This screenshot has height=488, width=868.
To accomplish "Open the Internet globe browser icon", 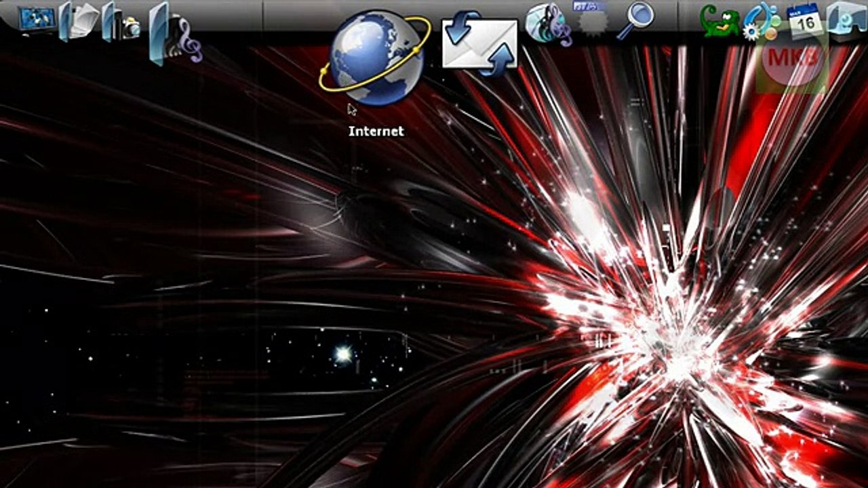I will point(374,58).
